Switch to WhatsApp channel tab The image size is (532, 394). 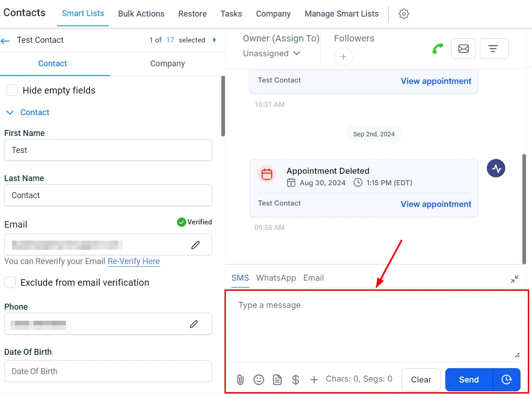276,278
